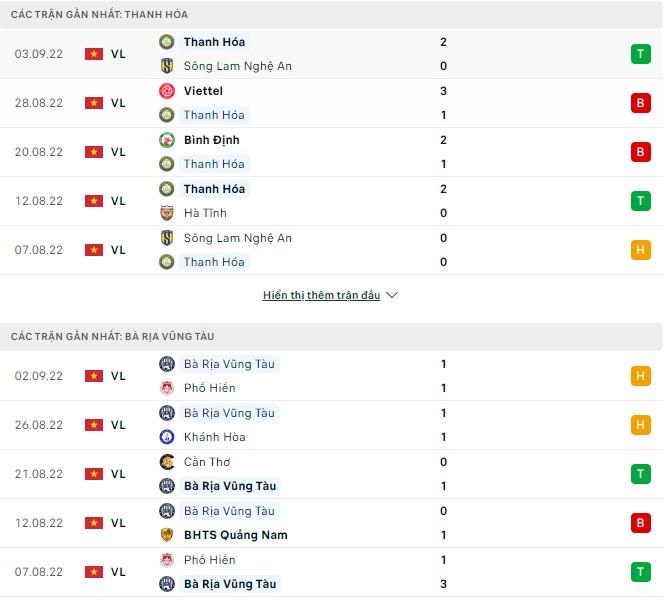Screen dimensions: 664x600
Task: Click VL league label on 26.08.22 match
Action: (118, 425)
